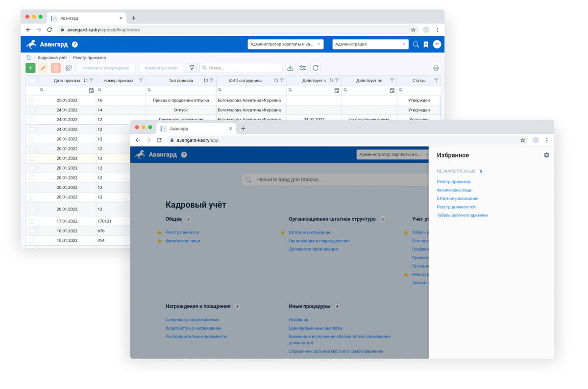588x389 pixels.
Task: Check the row for order number 16
Action: click(32, 100)
